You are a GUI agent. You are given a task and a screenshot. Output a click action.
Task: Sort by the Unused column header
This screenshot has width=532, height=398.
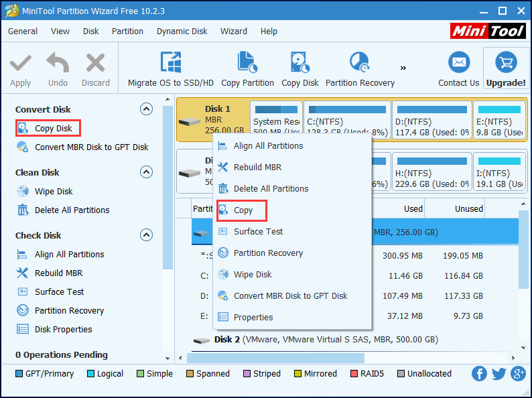[x=455, y=208]
